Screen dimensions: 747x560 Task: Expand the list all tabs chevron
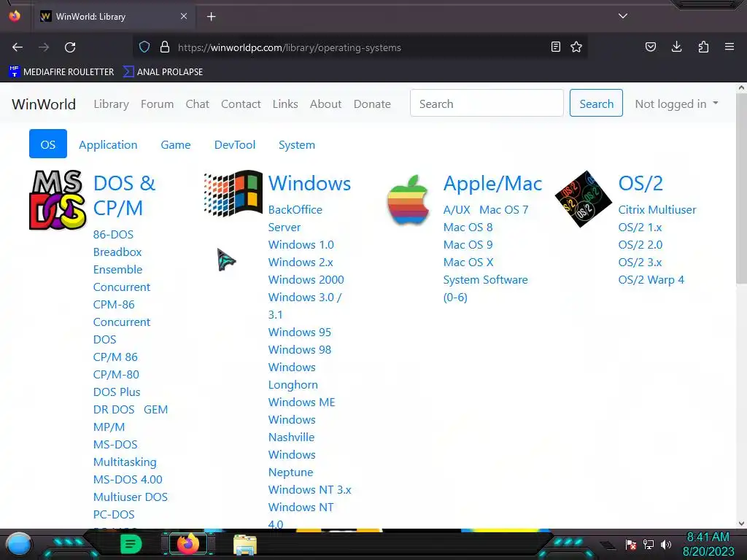coord(623,16)
